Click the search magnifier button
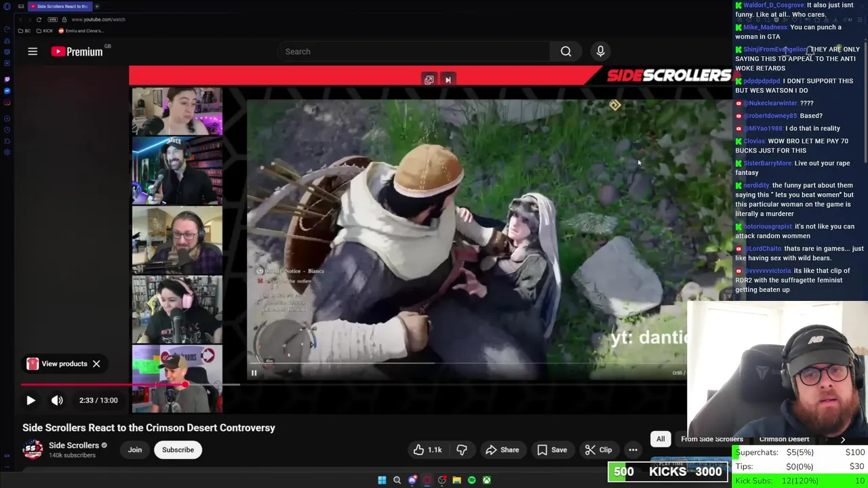The height and width of the screenshot is (488, 868). pyautogui.click(x=566, y=52)
